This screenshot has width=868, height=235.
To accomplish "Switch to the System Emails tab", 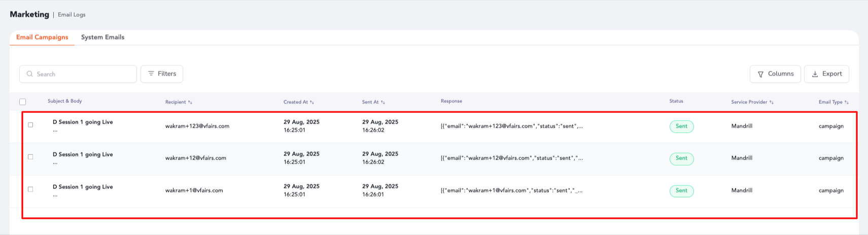I will pos(102,37).
